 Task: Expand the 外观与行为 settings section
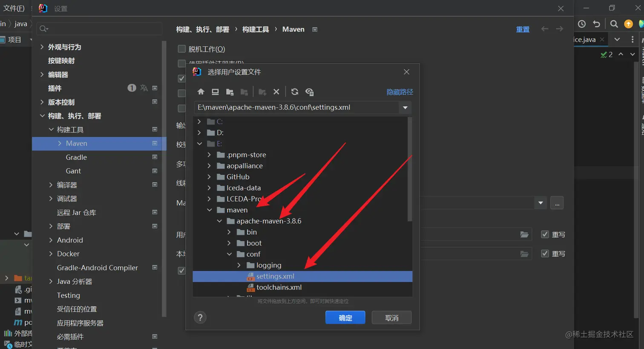pyautogui.click(x=42, y=47)
